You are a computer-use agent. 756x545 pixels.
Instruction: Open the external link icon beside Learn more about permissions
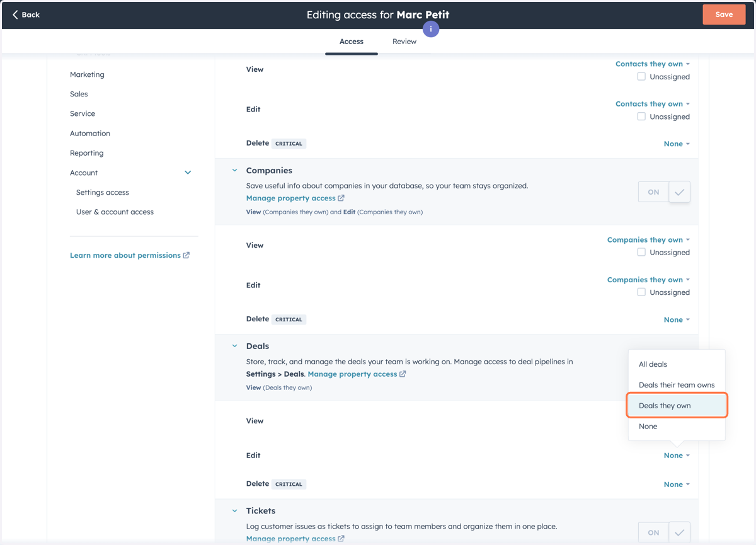point(186,255)
